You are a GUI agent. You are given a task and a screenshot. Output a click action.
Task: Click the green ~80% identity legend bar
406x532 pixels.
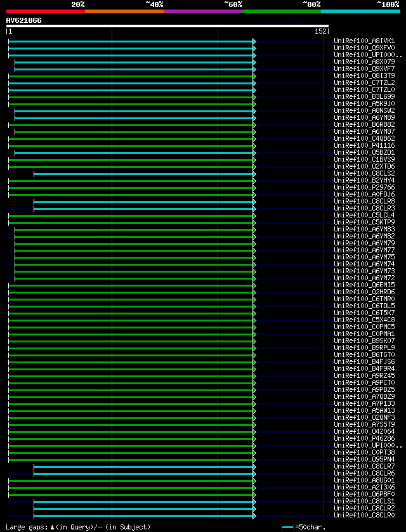[x=282, y=11]
